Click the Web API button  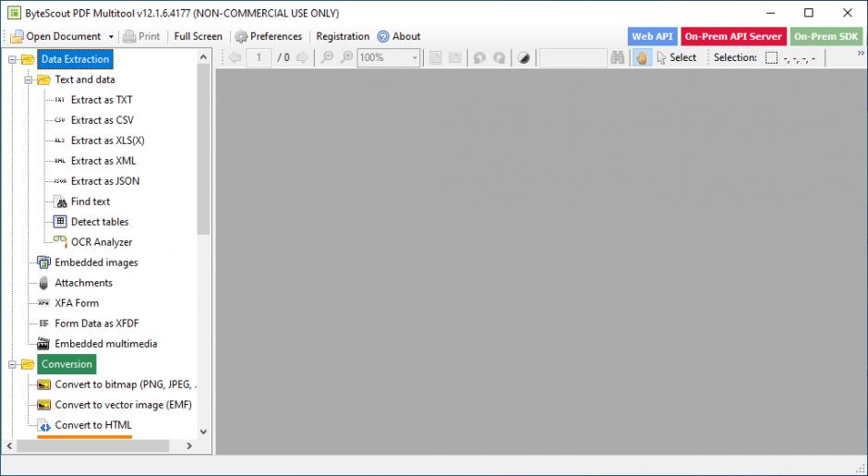(x=652, y=37)
